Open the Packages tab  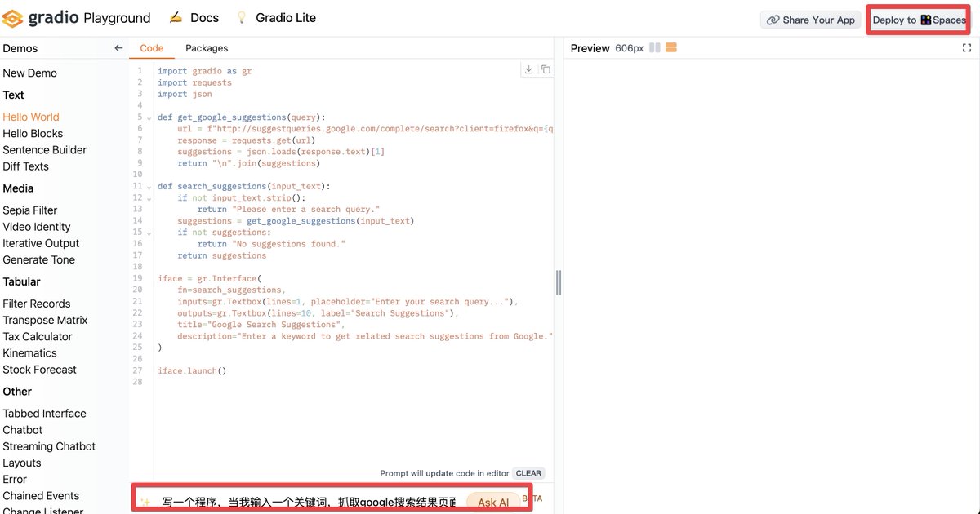pyautogui.click(x=207, y=48)
